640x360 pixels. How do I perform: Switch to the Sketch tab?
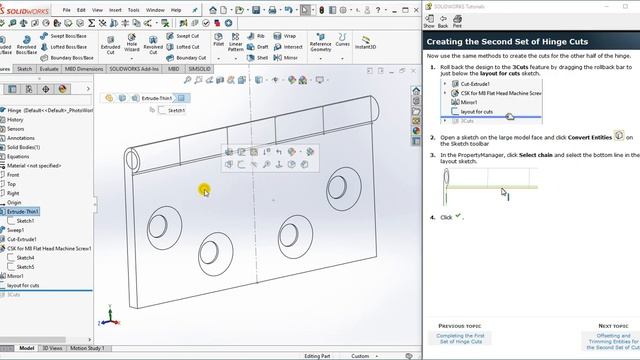(24, 69)
